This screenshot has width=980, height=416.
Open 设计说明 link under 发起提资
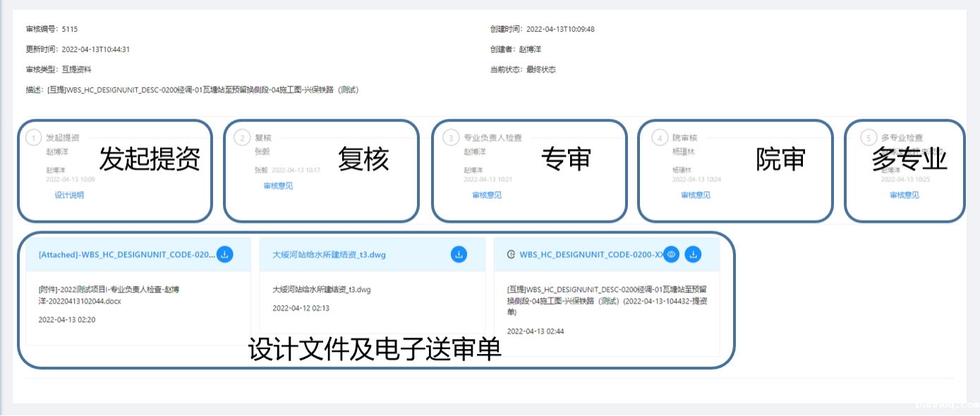click(69, 195)
